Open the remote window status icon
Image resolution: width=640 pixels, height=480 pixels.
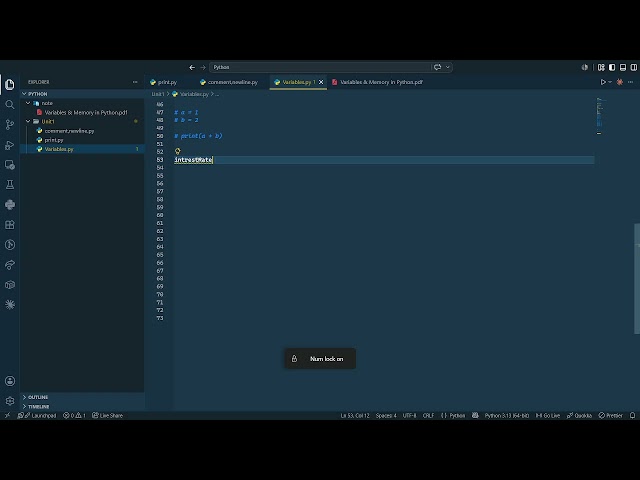[7, 416]
